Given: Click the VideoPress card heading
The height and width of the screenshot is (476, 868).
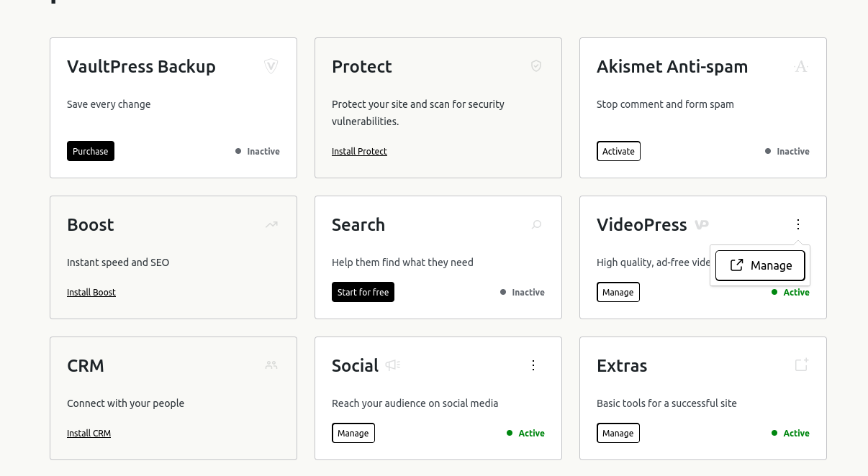Looking at the screenshot, I should tap(642, 224).
